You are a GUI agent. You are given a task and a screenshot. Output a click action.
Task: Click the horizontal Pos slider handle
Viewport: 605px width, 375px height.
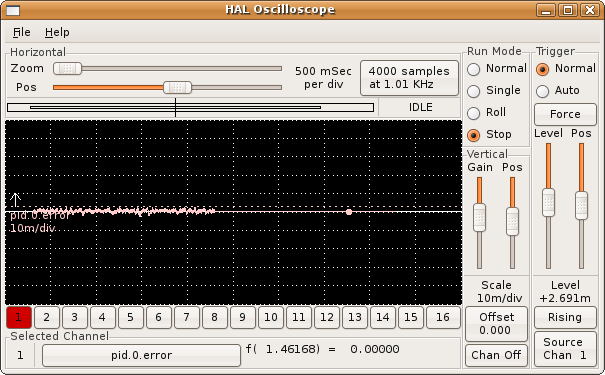177,88
